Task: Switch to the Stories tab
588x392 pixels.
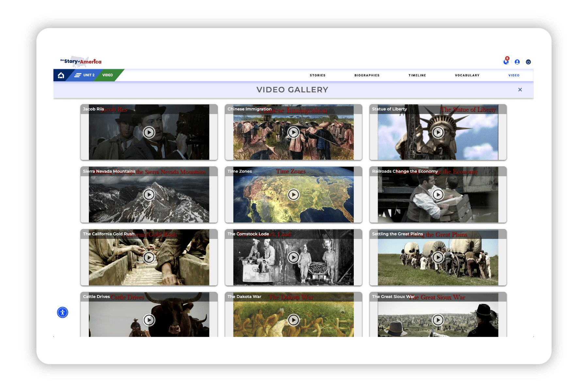Action: 318,75
